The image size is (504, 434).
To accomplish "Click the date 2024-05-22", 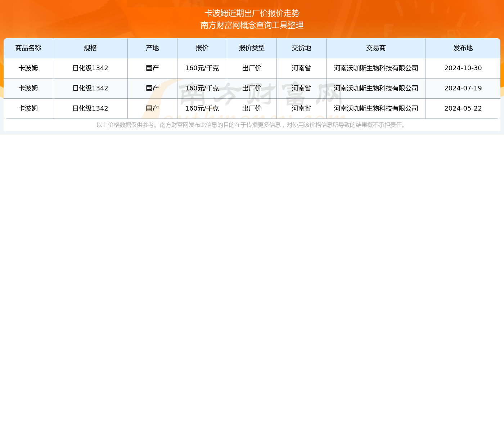I will coord(463,108).
